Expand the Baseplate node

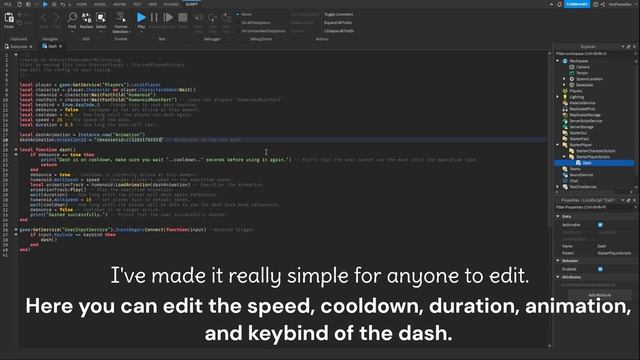(x=564, y=85)
